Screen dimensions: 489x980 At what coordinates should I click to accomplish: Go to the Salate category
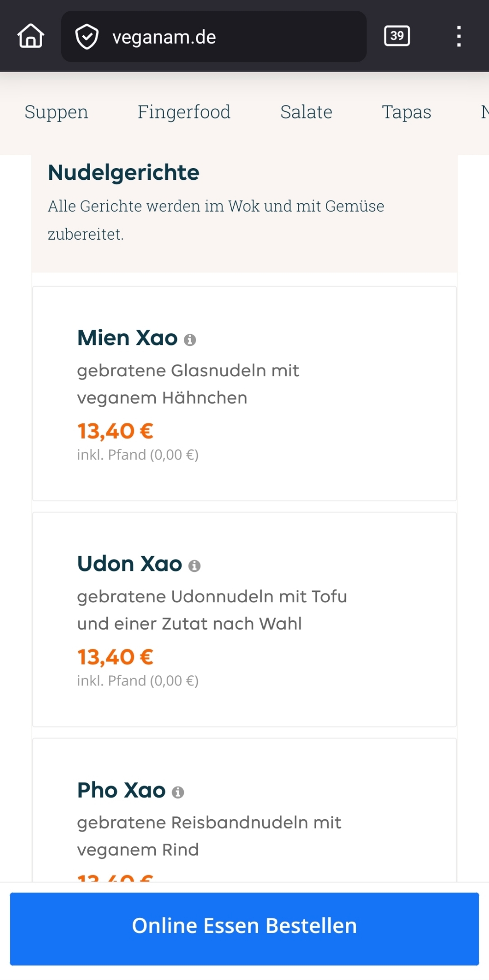click(x=306, y=112)
